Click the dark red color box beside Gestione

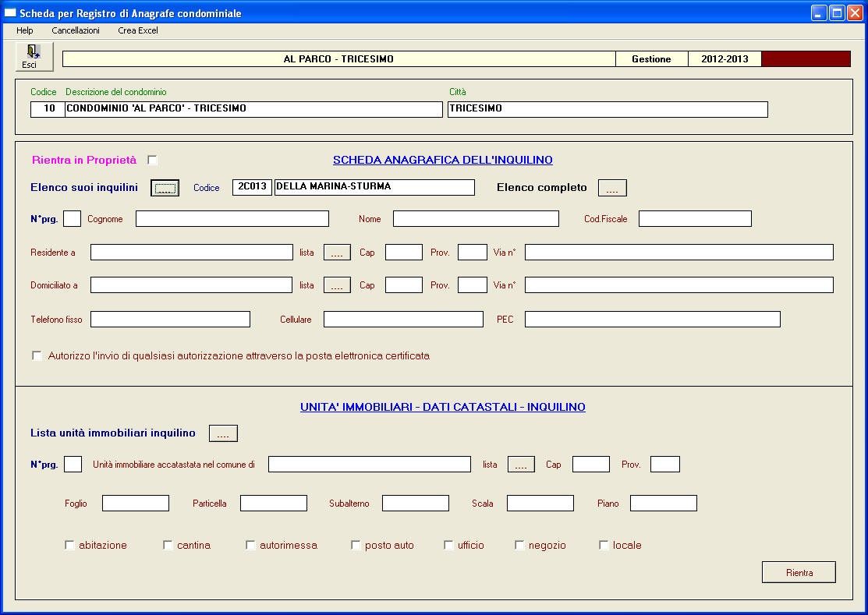point(806,59)
